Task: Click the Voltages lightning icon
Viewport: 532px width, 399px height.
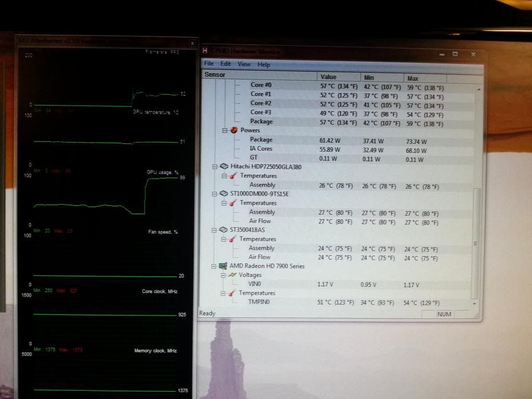Action: click(x=232, y=275)
